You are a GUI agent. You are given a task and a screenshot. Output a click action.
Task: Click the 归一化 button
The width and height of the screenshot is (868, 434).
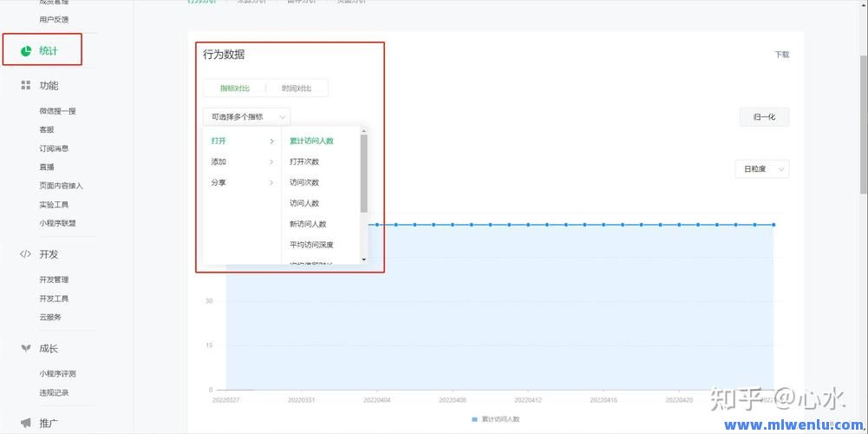(764, 117)
